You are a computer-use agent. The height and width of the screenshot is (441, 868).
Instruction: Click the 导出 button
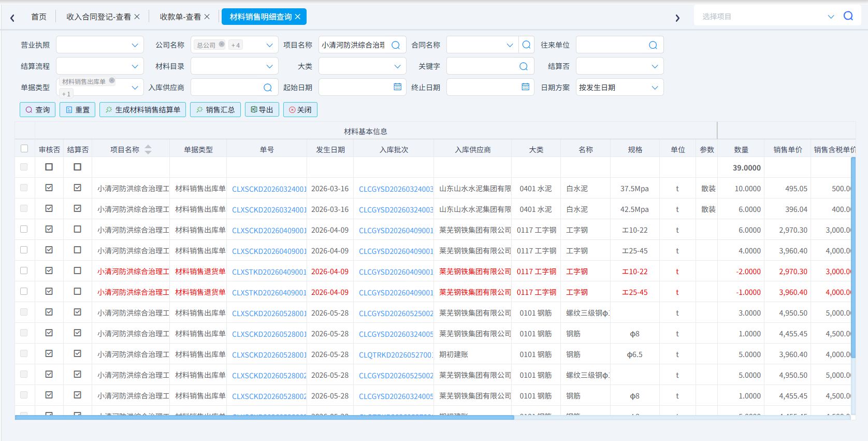point(262,110)
